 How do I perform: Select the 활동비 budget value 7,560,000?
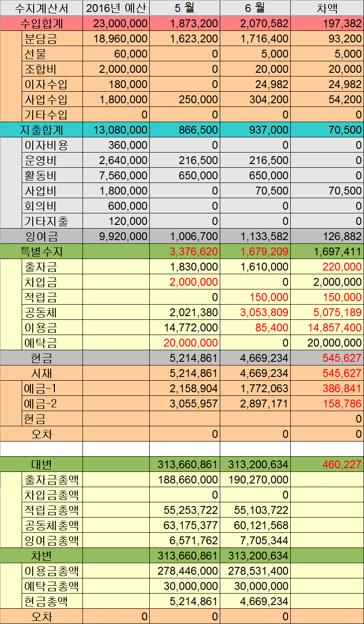[116, 176]
